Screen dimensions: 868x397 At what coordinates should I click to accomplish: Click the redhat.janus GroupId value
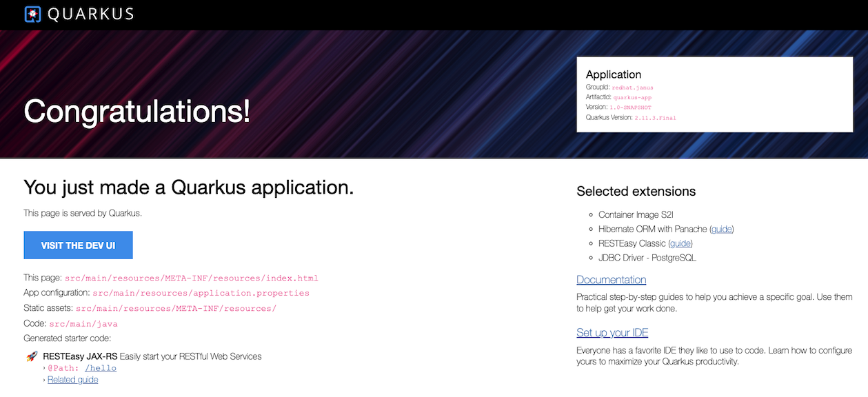632,88
